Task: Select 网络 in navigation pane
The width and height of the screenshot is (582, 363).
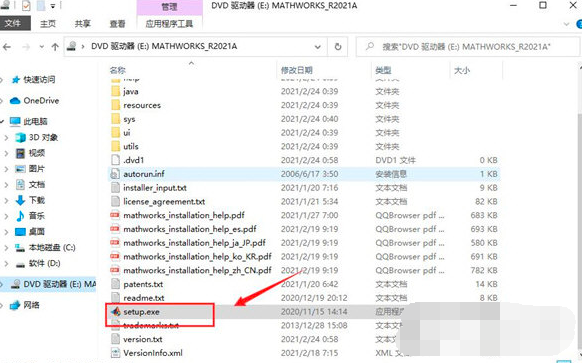Action: point(31,305)
